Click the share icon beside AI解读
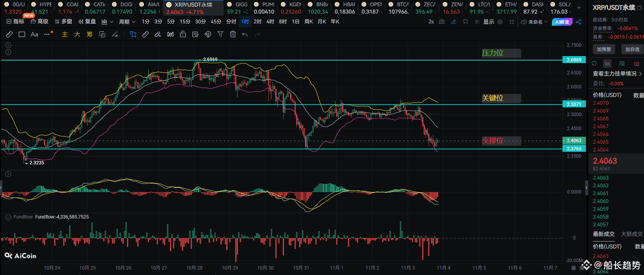The image size is (644, 275). (x=578, y=22)
